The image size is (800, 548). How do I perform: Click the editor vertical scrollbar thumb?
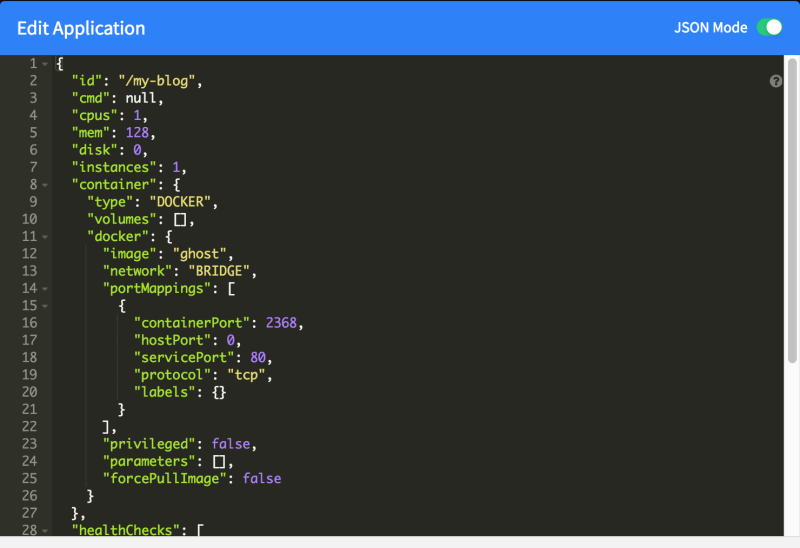[x=792, y=210]
